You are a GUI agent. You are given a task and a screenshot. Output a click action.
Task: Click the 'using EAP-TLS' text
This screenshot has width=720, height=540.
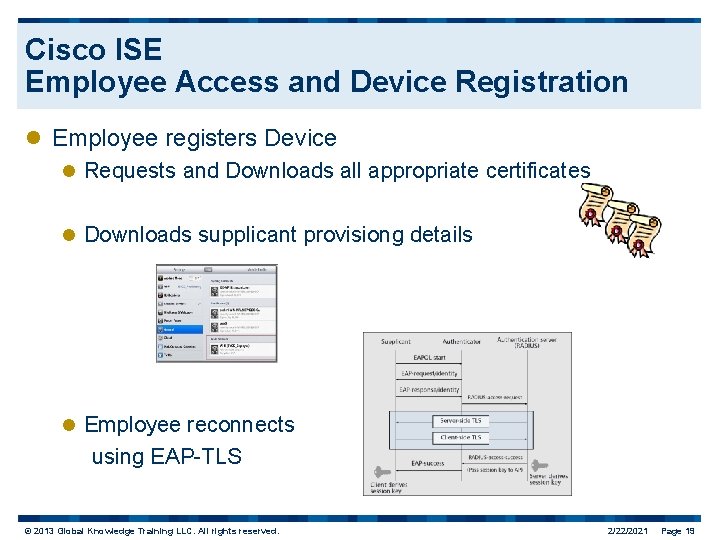[167, 456]
